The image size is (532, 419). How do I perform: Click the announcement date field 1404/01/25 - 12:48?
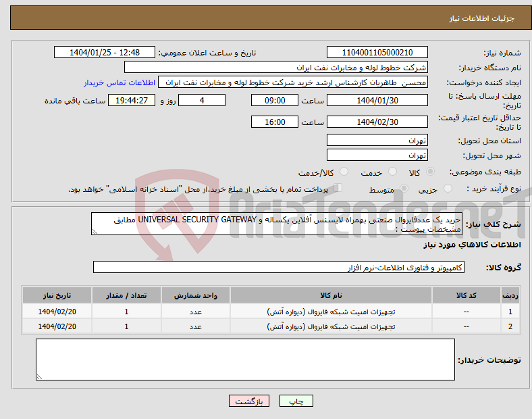tap(105, 52)
